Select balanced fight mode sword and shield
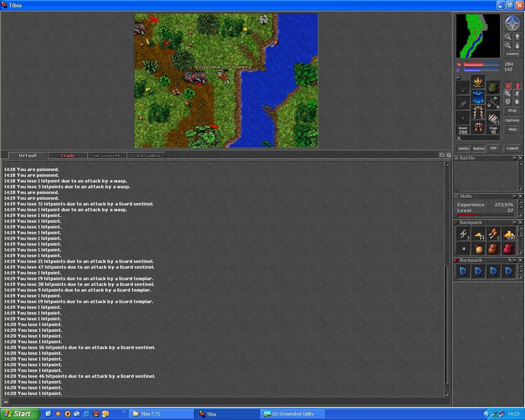The width and height of the screenshot is (525, 420). coord(508,94)
